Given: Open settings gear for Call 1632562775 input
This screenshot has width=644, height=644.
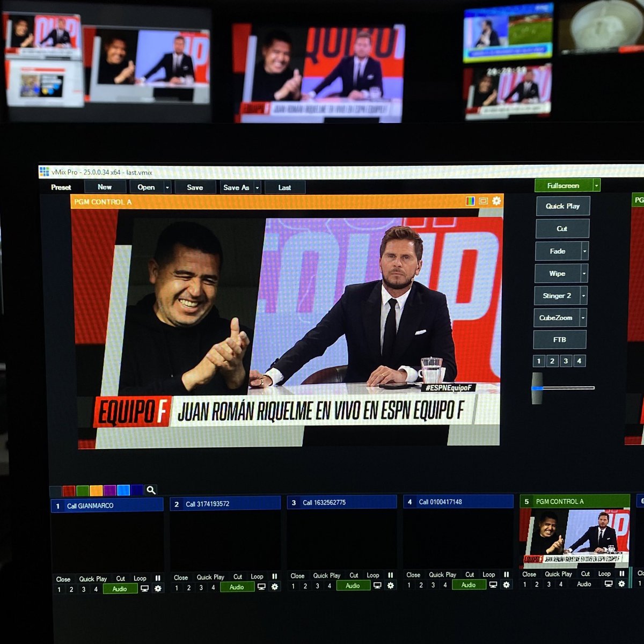Looking at the screenshot, I should click(x=391, y=586).
